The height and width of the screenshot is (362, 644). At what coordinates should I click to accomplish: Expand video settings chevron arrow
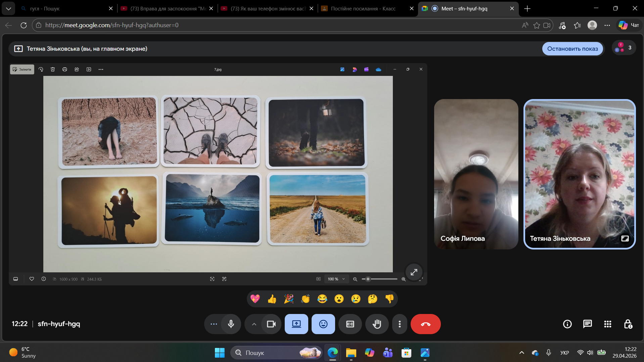click(254, 324)
